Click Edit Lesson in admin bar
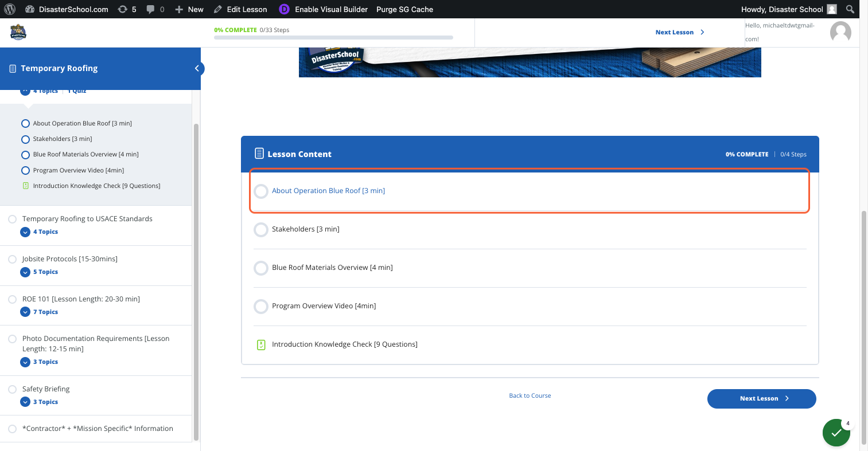868x451 pixels. point(240,9)
